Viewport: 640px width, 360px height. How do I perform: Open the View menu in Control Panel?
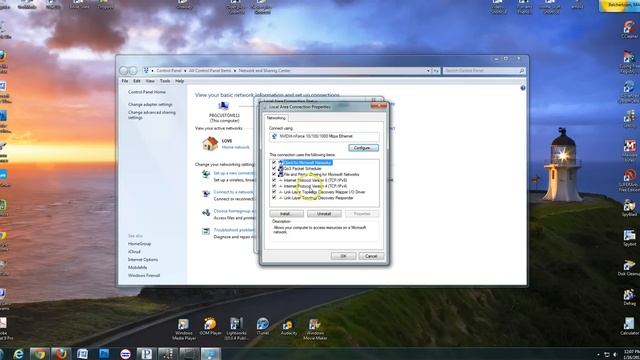(x=150, y=81)
